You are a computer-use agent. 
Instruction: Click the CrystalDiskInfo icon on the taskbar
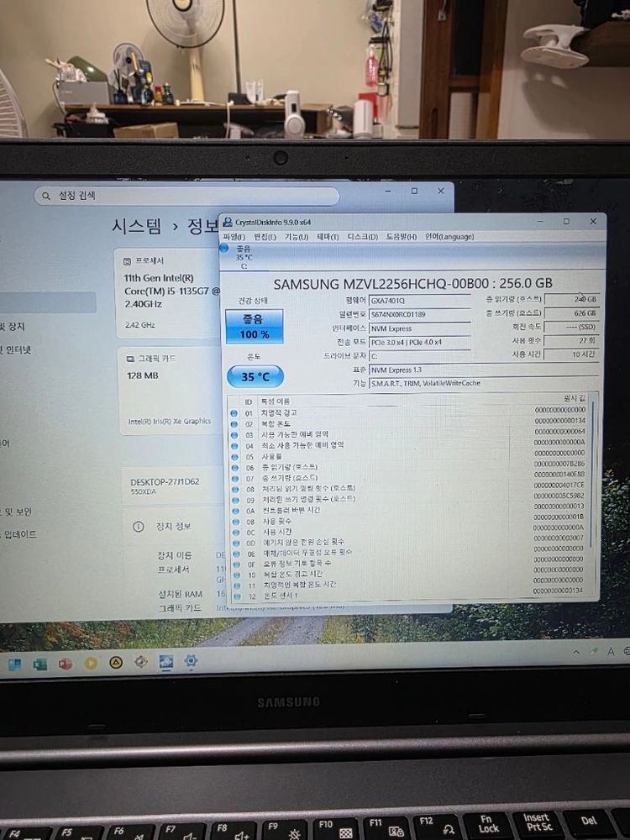[x=166, y=662]
